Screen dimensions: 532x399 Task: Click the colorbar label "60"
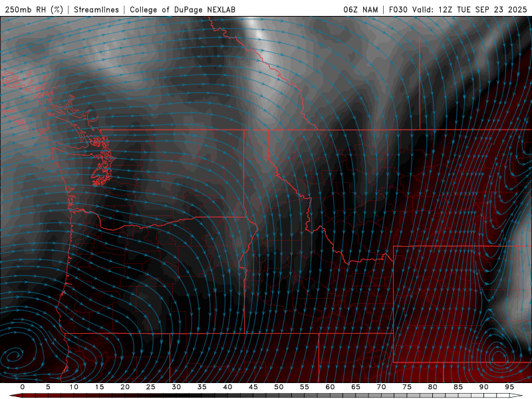[x=330, y=387]
